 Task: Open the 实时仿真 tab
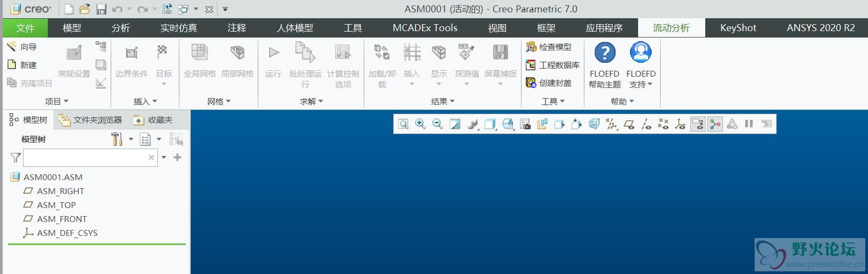pos(178,28)
